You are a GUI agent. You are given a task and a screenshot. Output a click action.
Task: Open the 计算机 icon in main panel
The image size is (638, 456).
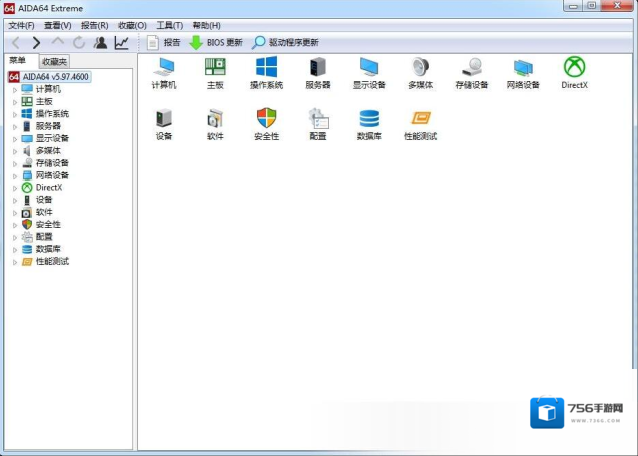(x=163, y=68)
